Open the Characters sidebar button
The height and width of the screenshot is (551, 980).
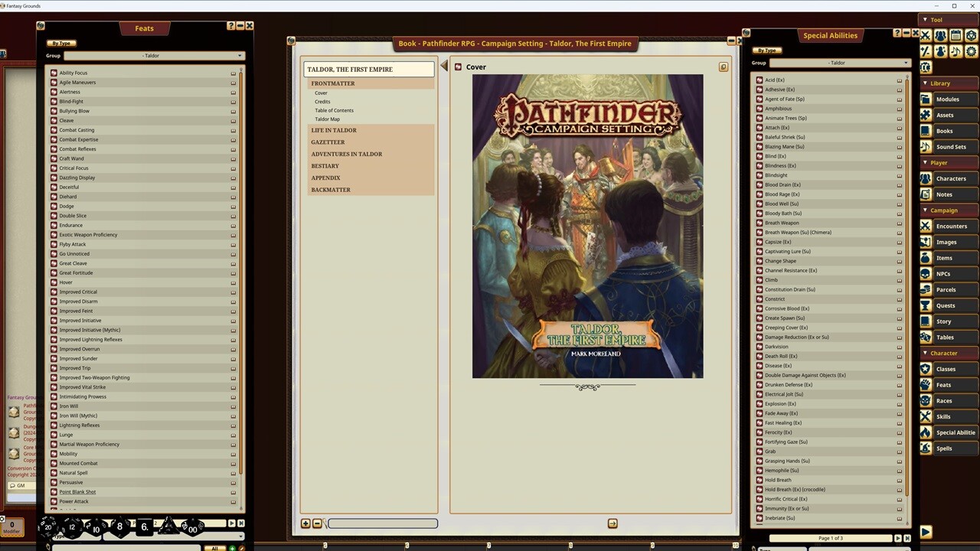coord(950,178)
